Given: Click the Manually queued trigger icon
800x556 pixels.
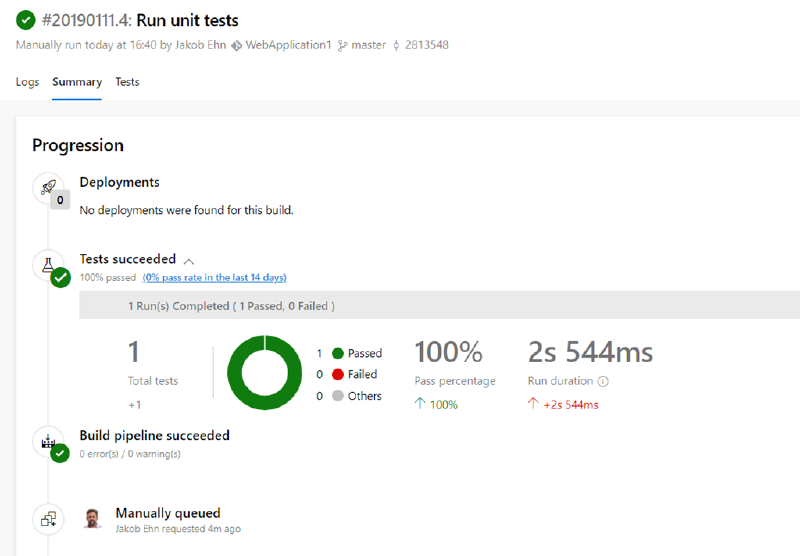Looking at the screenshot, I should (x=48, y=519).
